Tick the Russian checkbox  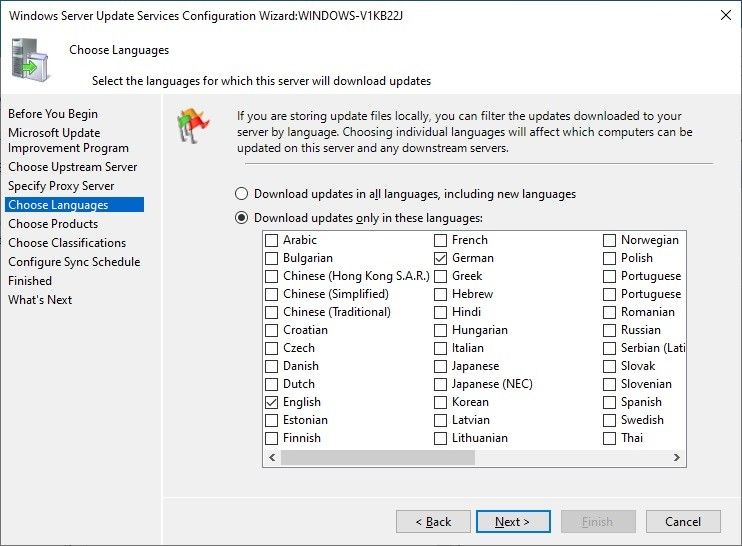click(x=610, y=330)
